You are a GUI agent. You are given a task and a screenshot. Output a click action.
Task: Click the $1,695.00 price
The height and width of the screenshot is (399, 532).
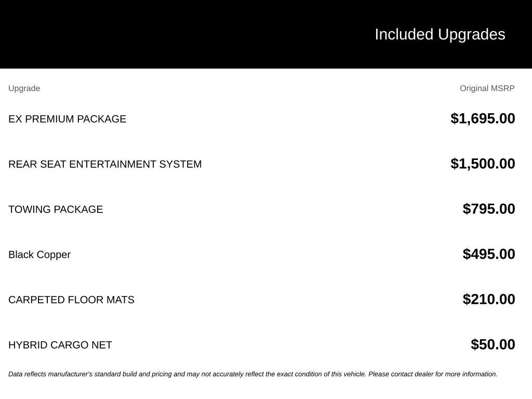coord(483,118)
